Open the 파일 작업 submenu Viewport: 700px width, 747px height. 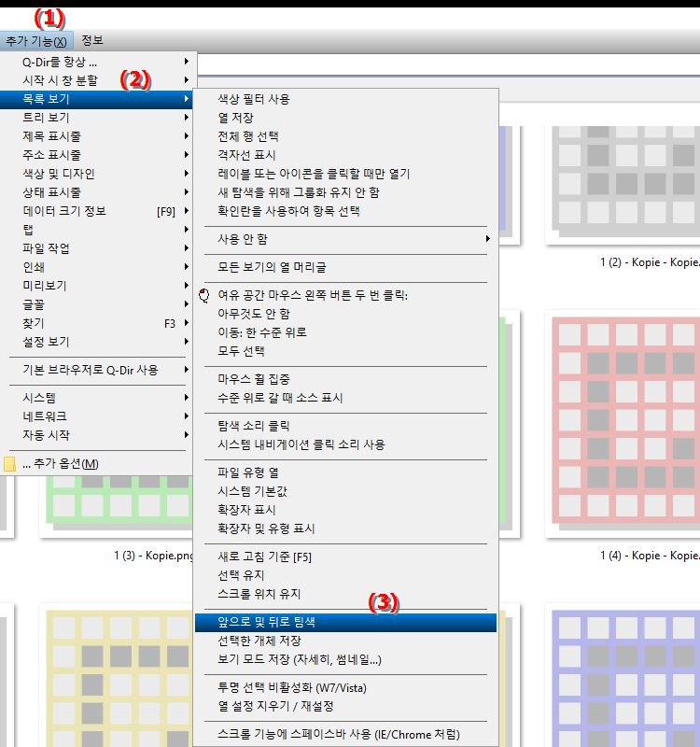(98, 248)
